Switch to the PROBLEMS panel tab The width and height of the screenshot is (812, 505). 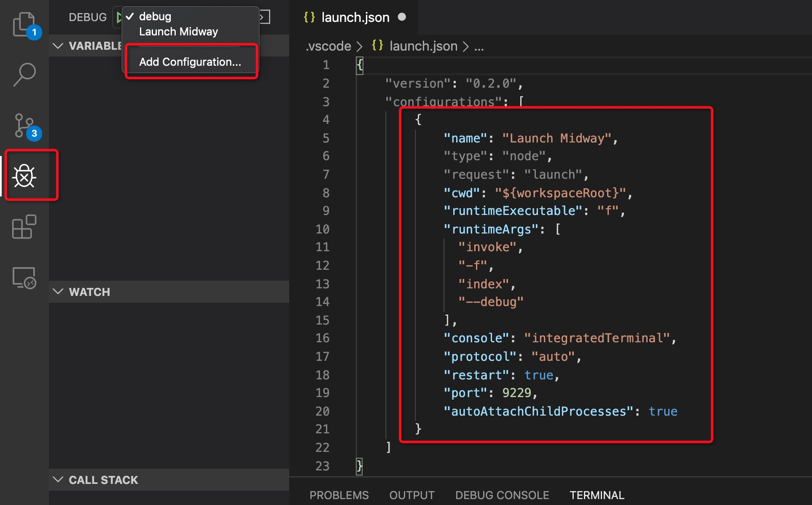[x=339, y=495]
